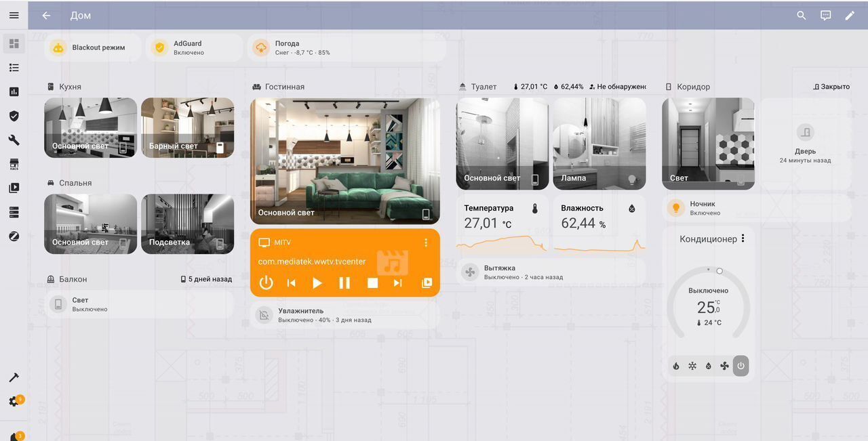
Task: Toggle Коридор Свет picture card
Action: tap(708, 144)
